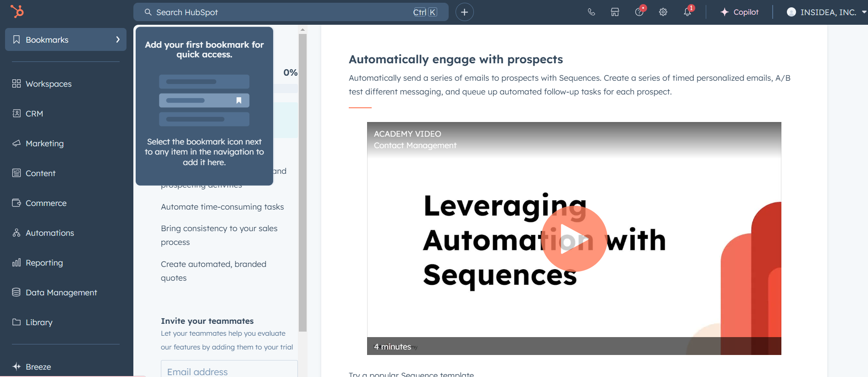Viewport: 868px width, 377px height.
Task: Select 'Automate time-consuming tasks' guide item
Action: [x=222, y=207]
